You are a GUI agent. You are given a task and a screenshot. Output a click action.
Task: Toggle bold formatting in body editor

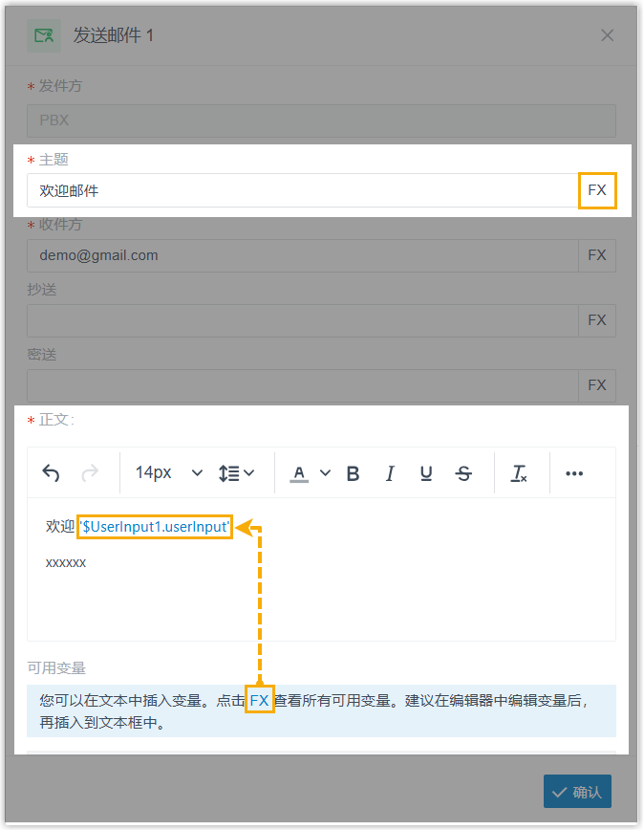coord(353,473)
